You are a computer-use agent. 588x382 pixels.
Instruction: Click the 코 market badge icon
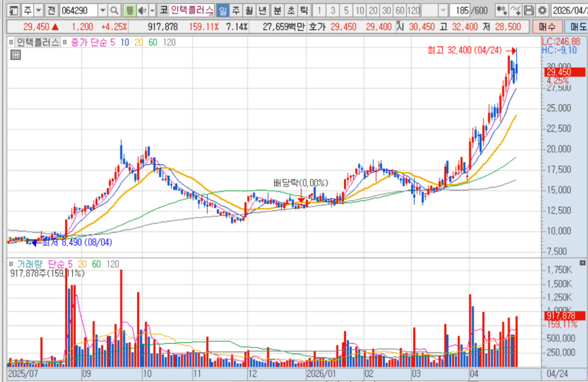pyautogui.click(x=164, y=10)
